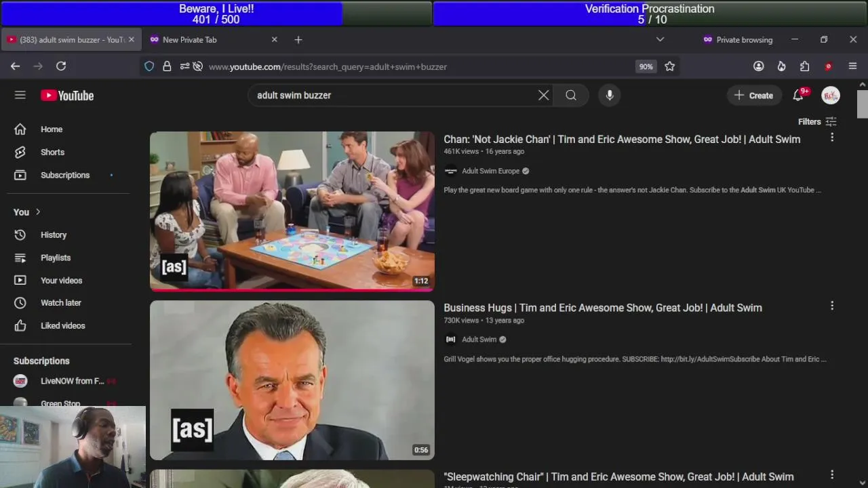Open the Business Hugs video title link

[x=603, y=308]
